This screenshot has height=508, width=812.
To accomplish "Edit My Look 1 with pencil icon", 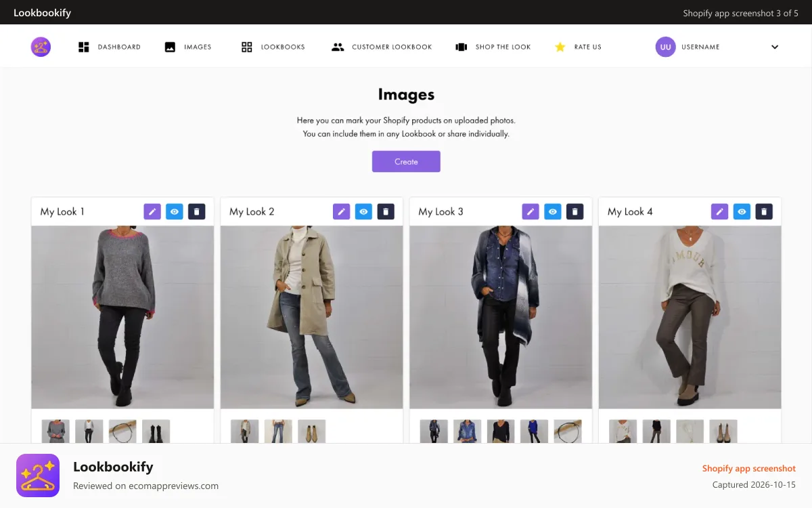I will point(152,211).
